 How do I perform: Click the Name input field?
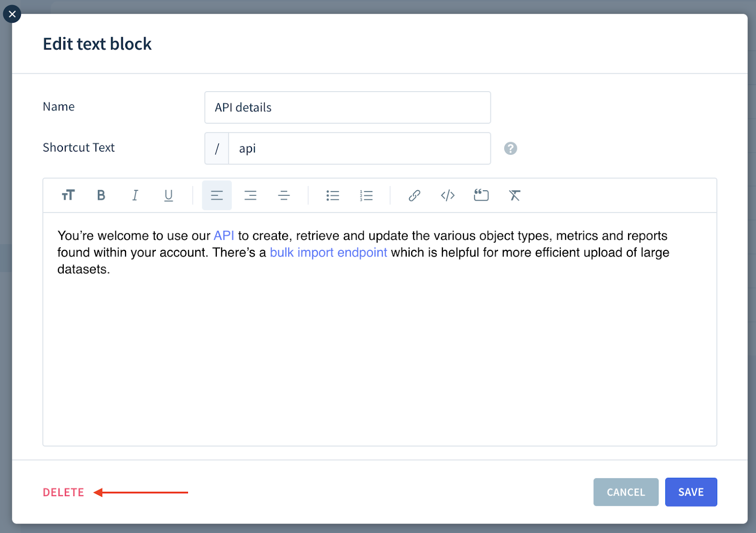[348, 108]
